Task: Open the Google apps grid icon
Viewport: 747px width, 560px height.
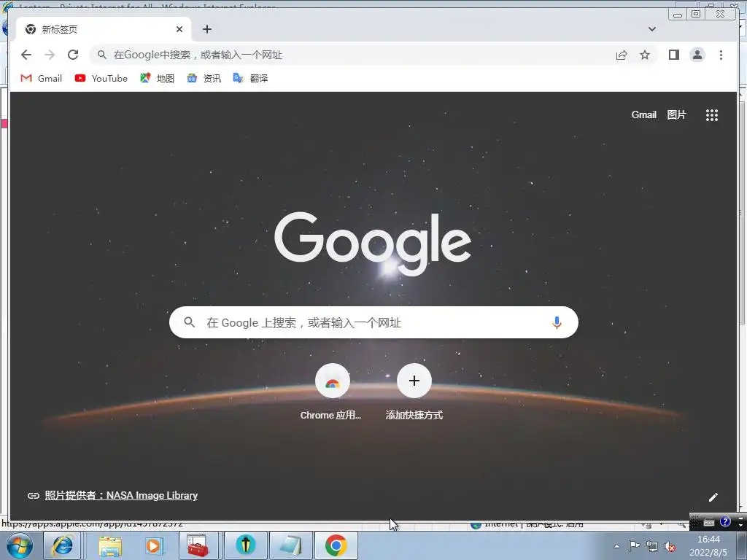Action: point(712,114)
